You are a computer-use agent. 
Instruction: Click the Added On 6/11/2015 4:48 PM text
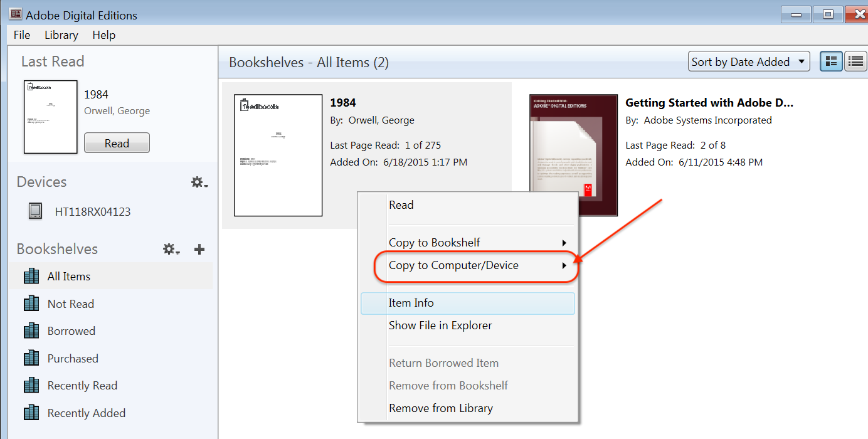point(694,162)
